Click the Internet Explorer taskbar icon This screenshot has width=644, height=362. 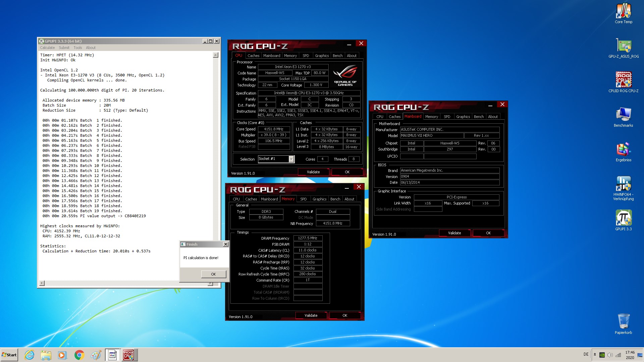(x=30, y=355)
